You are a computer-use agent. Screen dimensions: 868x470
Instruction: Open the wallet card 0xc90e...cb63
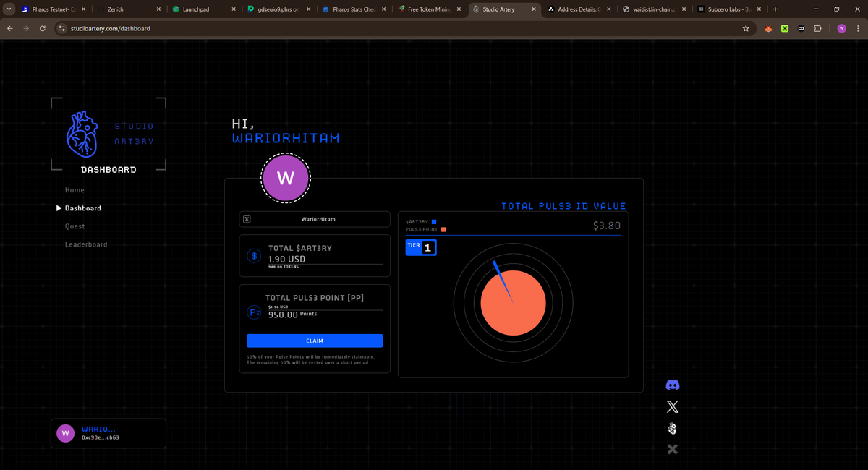point(109,433)
